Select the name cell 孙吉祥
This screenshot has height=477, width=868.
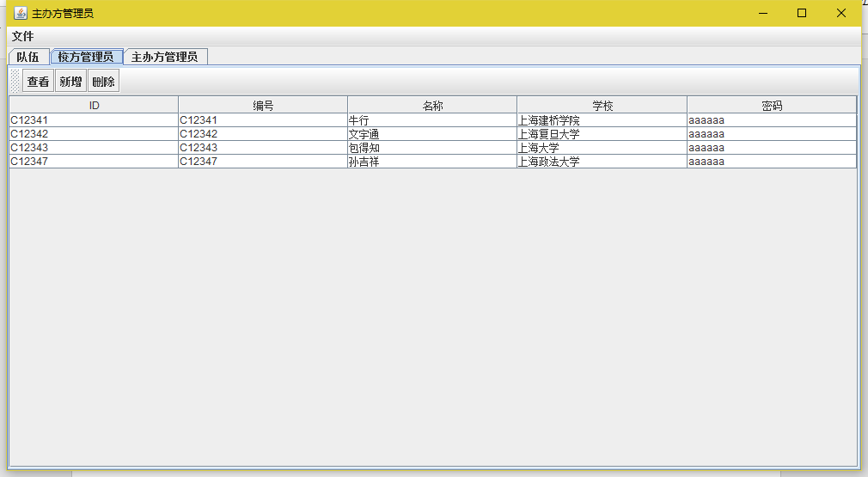pos(432,162)
